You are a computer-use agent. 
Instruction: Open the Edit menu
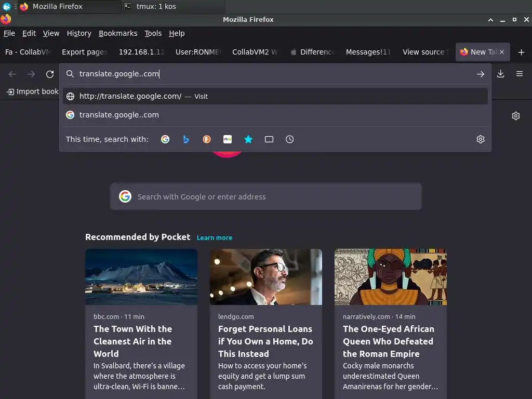pyautogui.click(x=29, y=33)
